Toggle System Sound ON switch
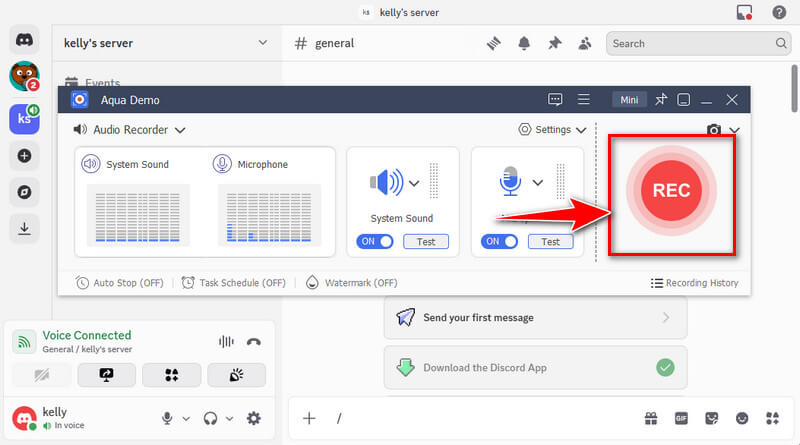 374,241
